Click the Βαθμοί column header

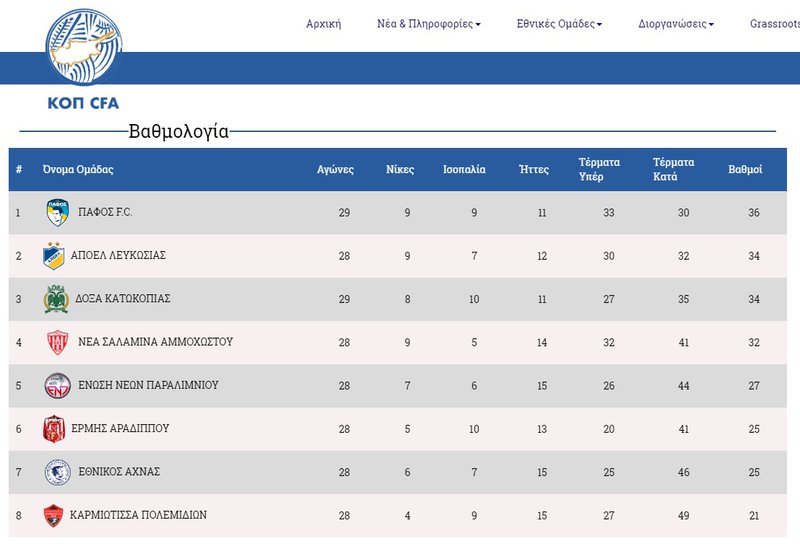745,169
